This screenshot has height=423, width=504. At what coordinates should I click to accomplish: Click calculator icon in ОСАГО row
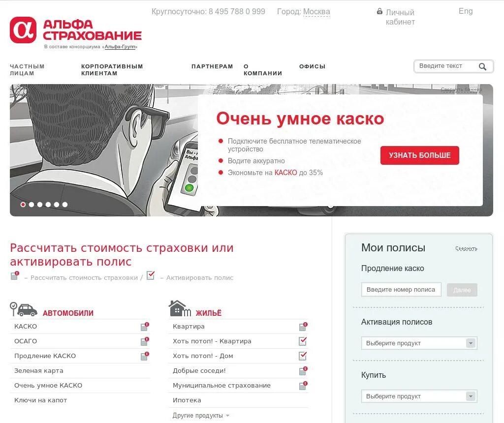click(145, 341)
